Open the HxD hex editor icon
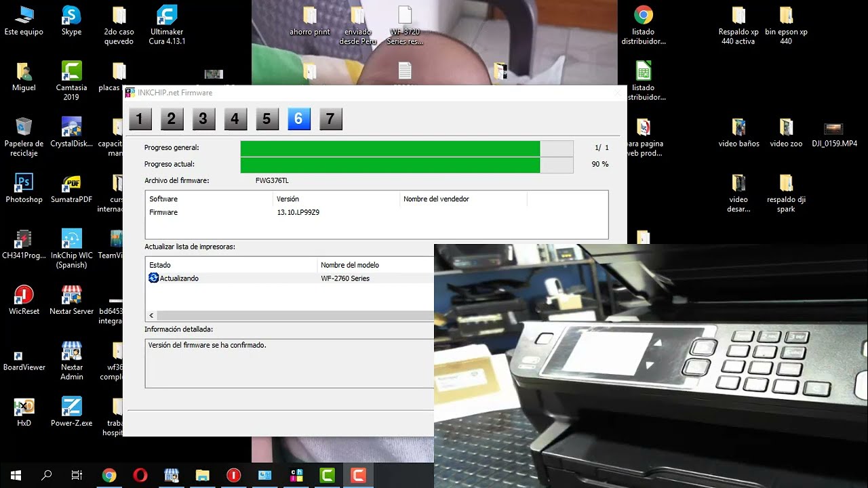 (x=24, y=412)
